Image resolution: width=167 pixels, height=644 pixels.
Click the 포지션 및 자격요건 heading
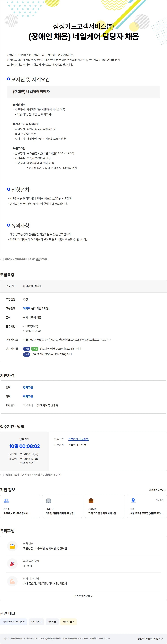[x=31, y=79]
